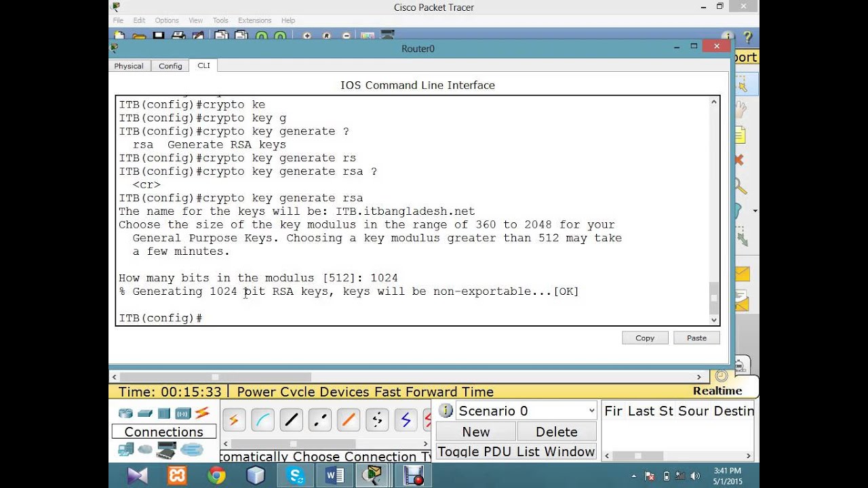Image resolution: width=868 pixels, height=488 pixels.
Task: Open the Options menu
Action: point(167,20)
